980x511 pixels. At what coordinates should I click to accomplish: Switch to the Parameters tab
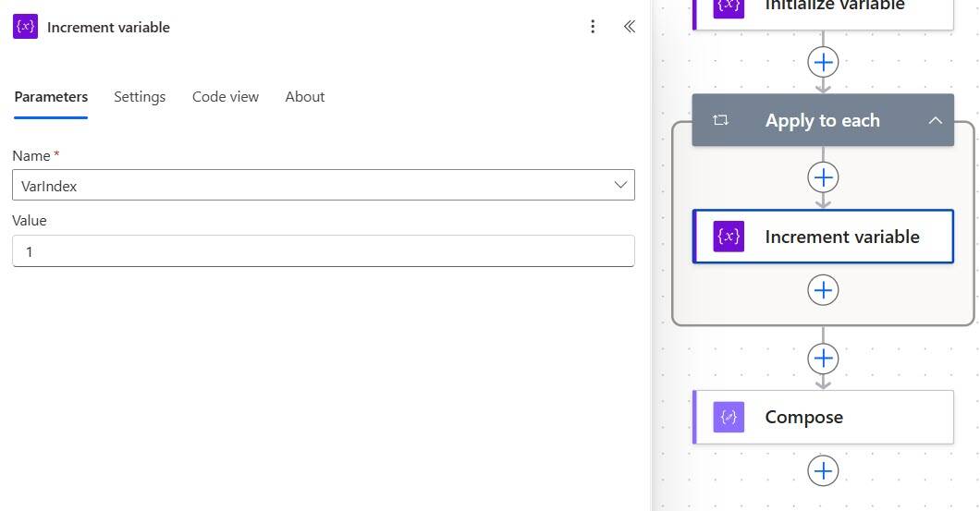tap(51, 97)
